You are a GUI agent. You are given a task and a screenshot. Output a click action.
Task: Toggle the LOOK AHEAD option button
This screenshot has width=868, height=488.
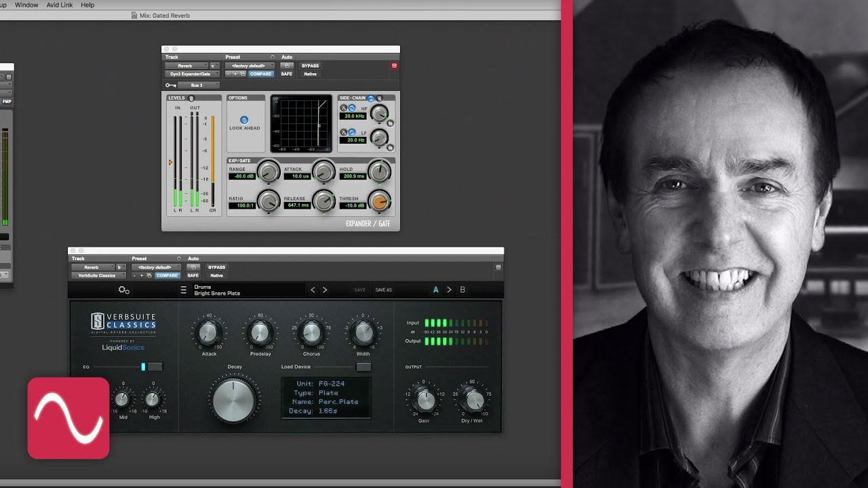click(244, 120)
